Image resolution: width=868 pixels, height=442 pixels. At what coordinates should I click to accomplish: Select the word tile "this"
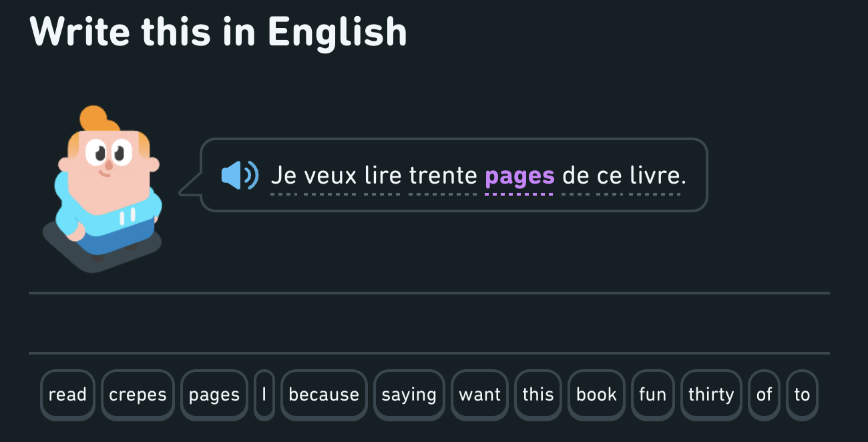click(538, 395)
